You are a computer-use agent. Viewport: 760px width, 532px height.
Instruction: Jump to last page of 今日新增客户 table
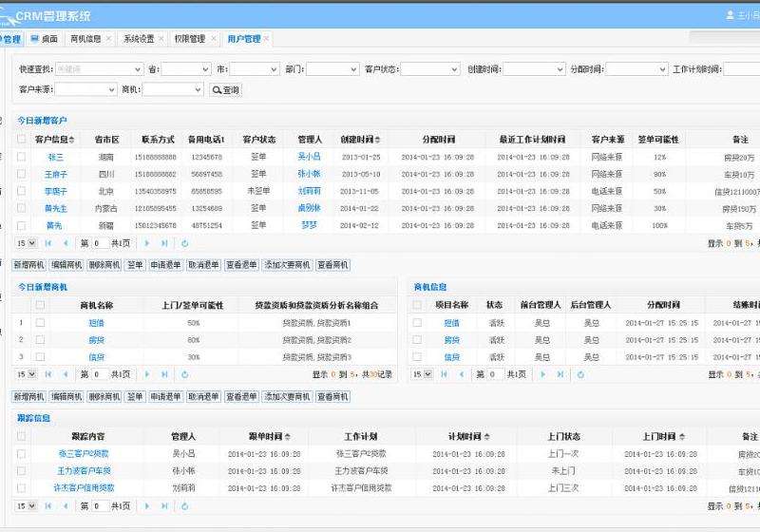click(x=164, y=243)
